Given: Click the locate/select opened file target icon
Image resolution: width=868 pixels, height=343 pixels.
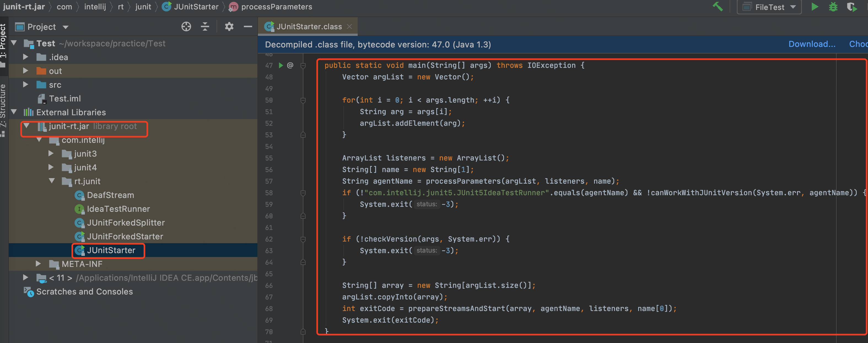Looking at the screenshot, I should (186, 27).
